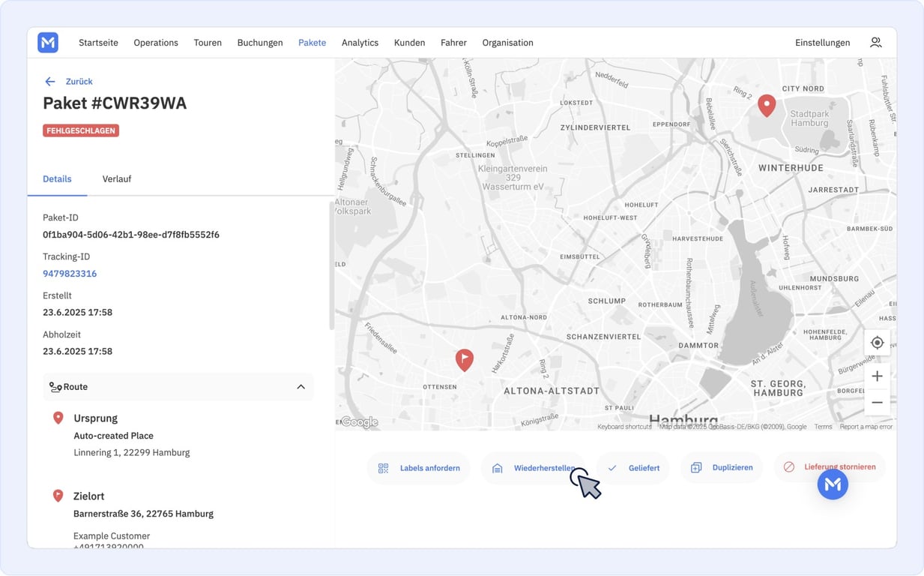Image resolution: width=924 pixels, height=576 pixels.
Task: Open the map Terms link
Action: 823,427
